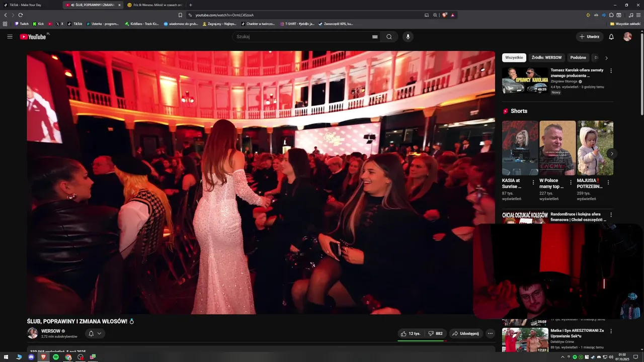This screenshot has height=362, width=644.
Task: Select the Źródło: WERSOW chip
Action: (546, 57)
